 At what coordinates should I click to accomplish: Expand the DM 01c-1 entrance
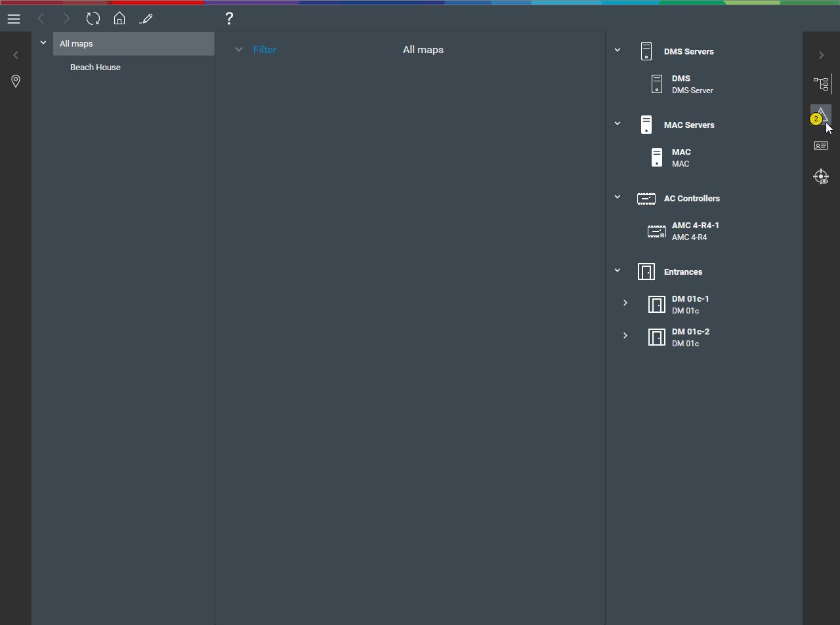(625, 303)
